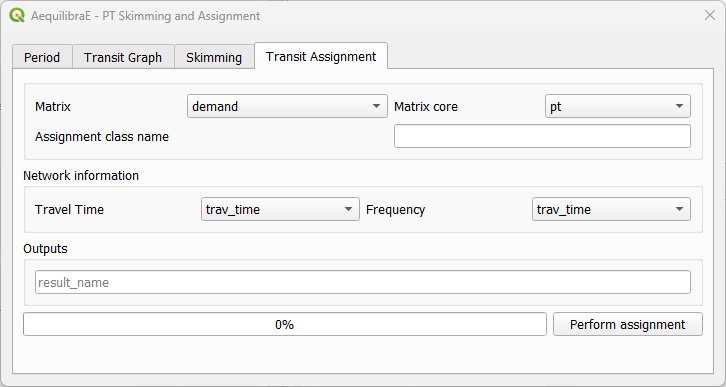The height and width of the screenshot is (387, 726).
Task: Click the 0% progress bar
Action: point(285,325)
